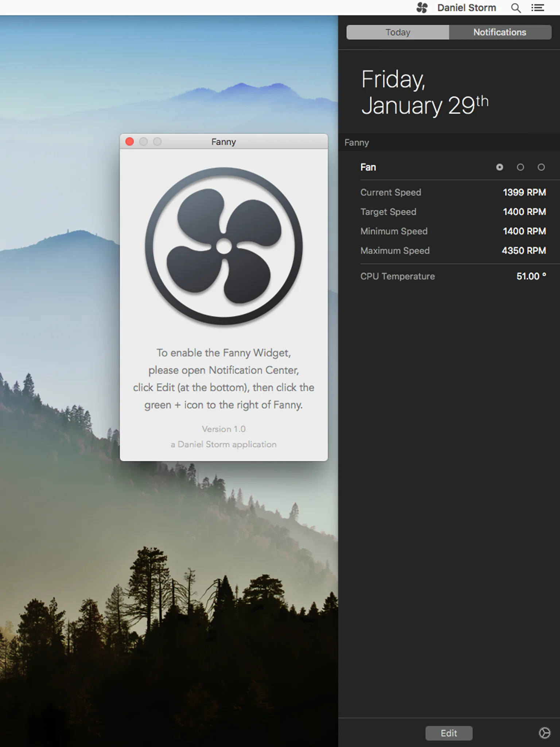The height and width of the screenshot is (747, 560).
Task: Click the Fanny window title bar text
Action: (x=223, y=142)
